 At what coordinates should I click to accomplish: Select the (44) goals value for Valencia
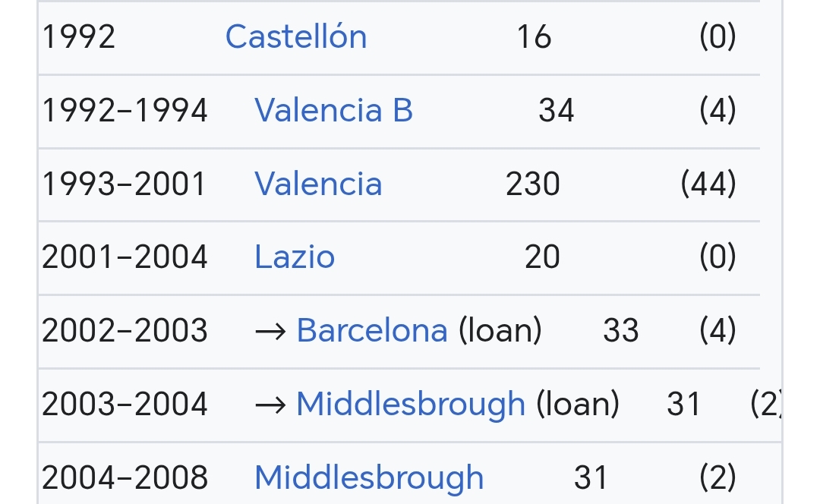(x=708, y=184)
